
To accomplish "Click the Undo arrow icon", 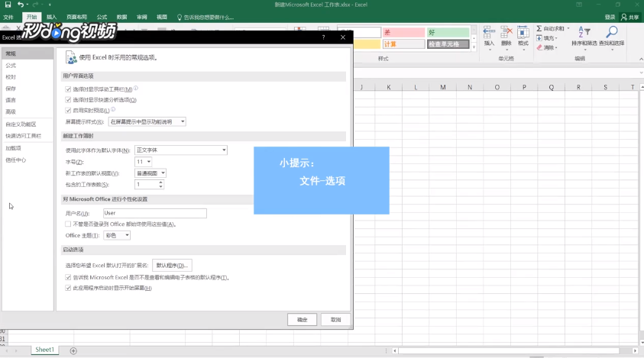I will tap(20, 5).
